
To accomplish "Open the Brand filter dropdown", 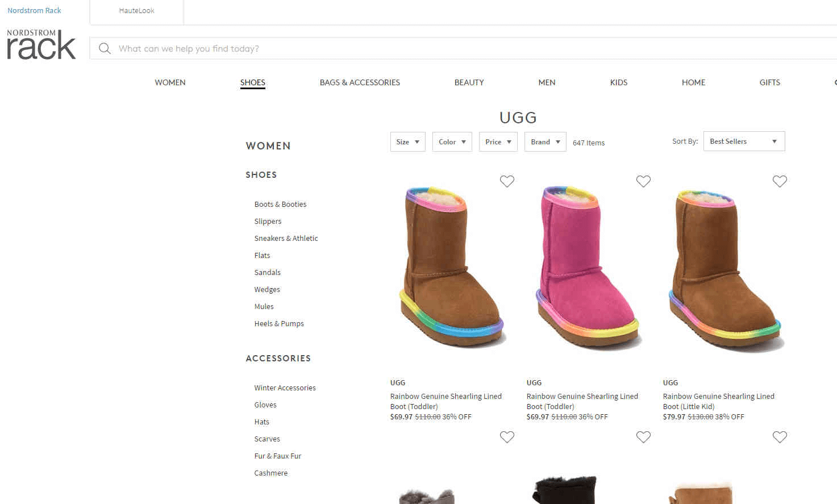I will click(x=545, y=141).
